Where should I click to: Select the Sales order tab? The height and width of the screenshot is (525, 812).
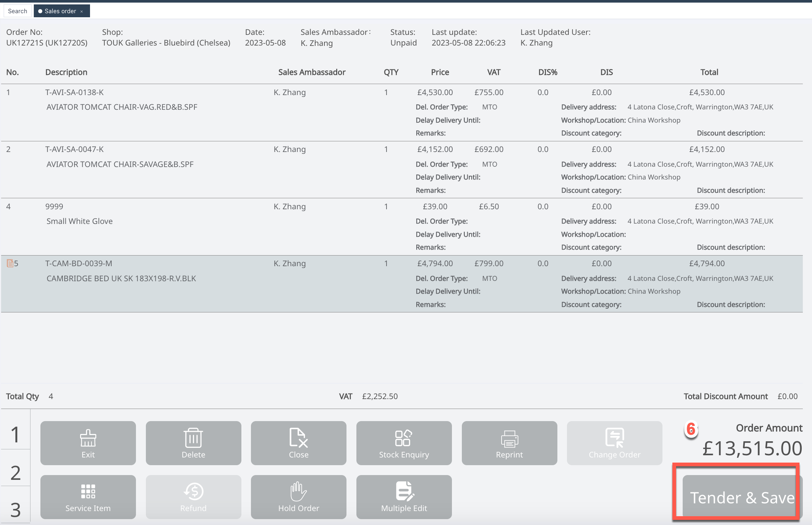60,11
